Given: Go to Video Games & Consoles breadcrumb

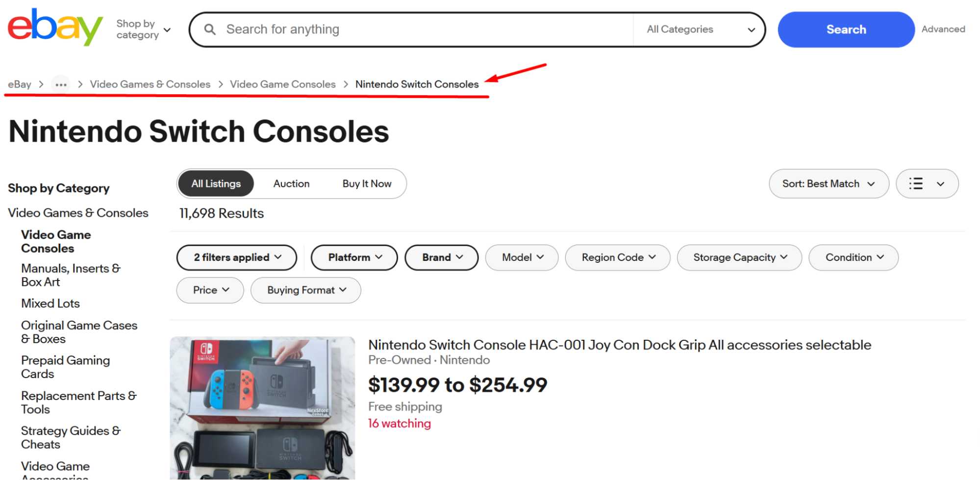Looking at the screenshot, I should point(150,84).
